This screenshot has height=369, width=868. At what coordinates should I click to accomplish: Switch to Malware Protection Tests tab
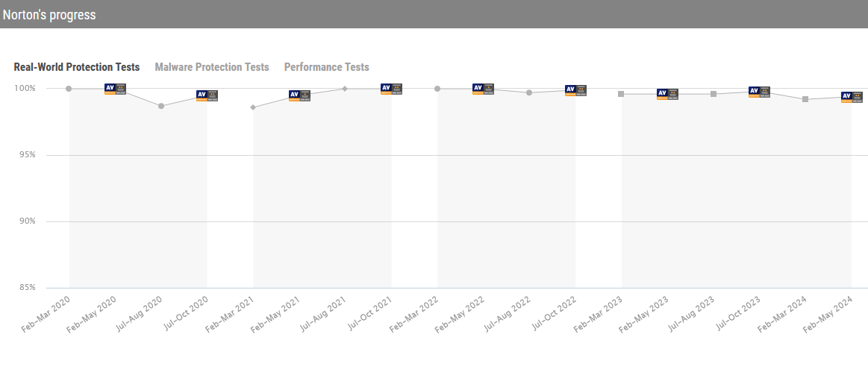pos(212,67)
